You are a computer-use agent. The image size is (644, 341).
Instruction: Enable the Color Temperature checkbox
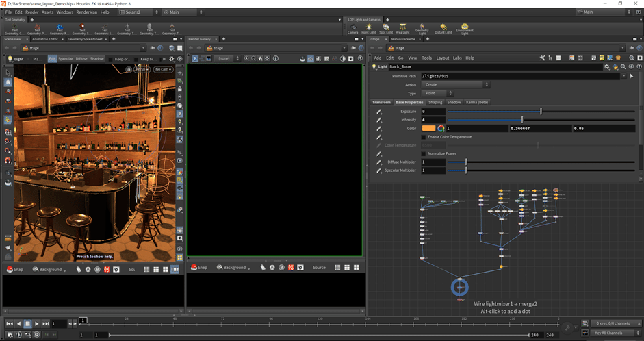[424, 137]
